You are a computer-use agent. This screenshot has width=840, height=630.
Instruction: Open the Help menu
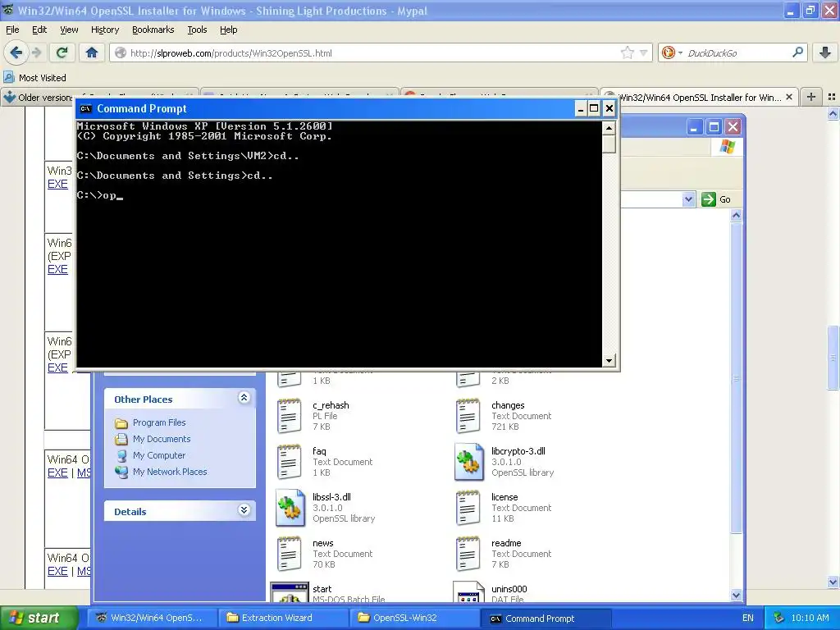coord(228,30)
